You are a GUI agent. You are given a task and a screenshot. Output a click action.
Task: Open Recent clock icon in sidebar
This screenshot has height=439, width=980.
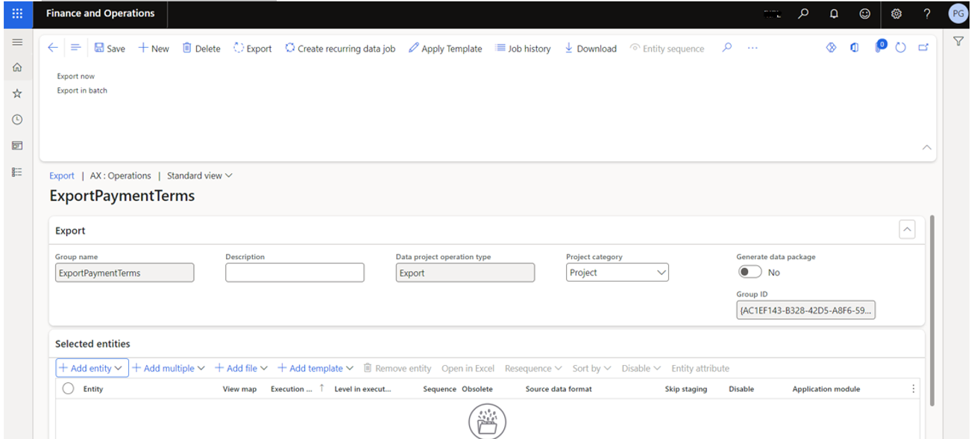pos(17,119)
